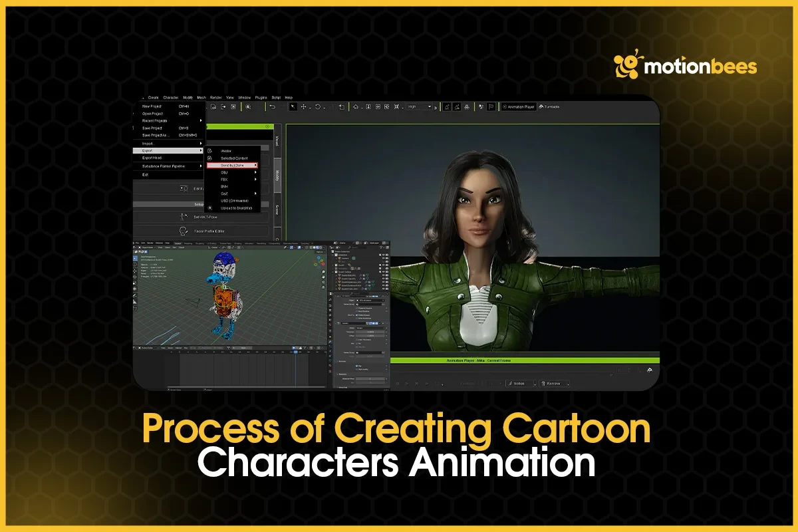Enable Auto Keying in Blender's timeline
This screenshot has width=798, height=532.
pyautogui.click(x=293, y=348)
